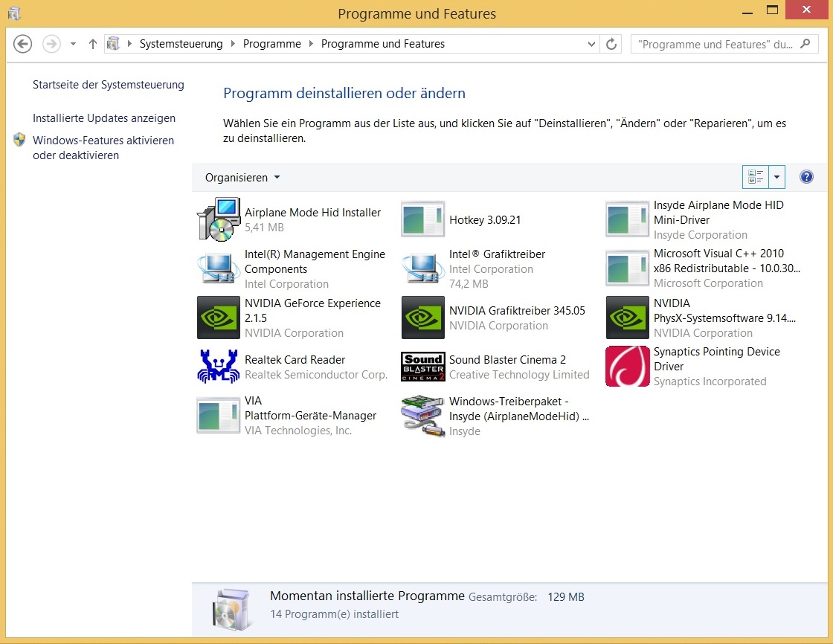The width and height of the screenshot is (833, 644).
Task: Maximize the Programme und Features window
Action: [x=773, y=10]
